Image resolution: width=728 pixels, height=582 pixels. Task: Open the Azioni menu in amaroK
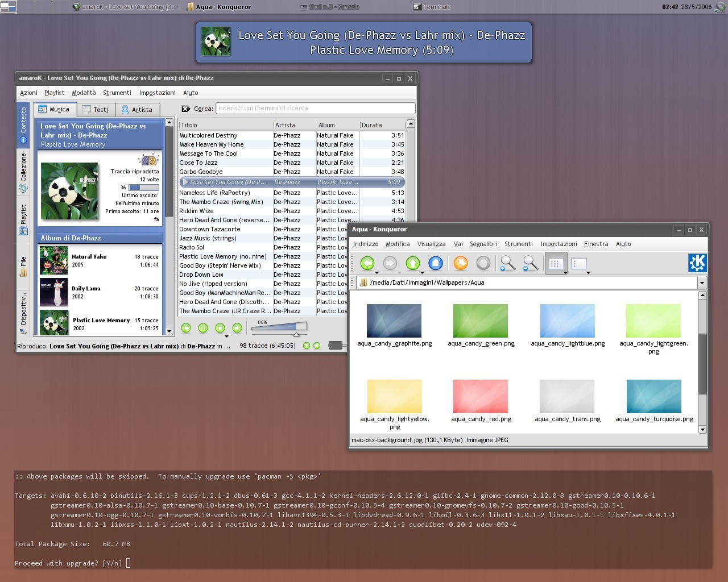click(28, 93)
